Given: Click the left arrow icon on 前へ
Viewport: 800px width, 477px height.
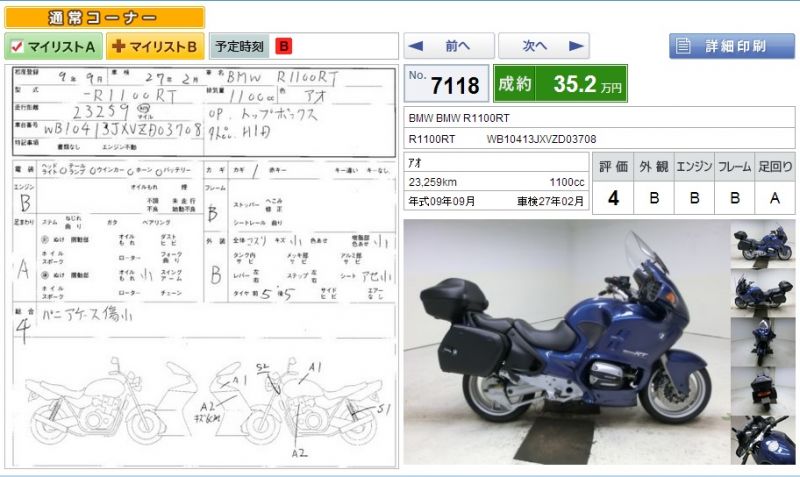Looking at the screenshot, I should tap(416, 46).
